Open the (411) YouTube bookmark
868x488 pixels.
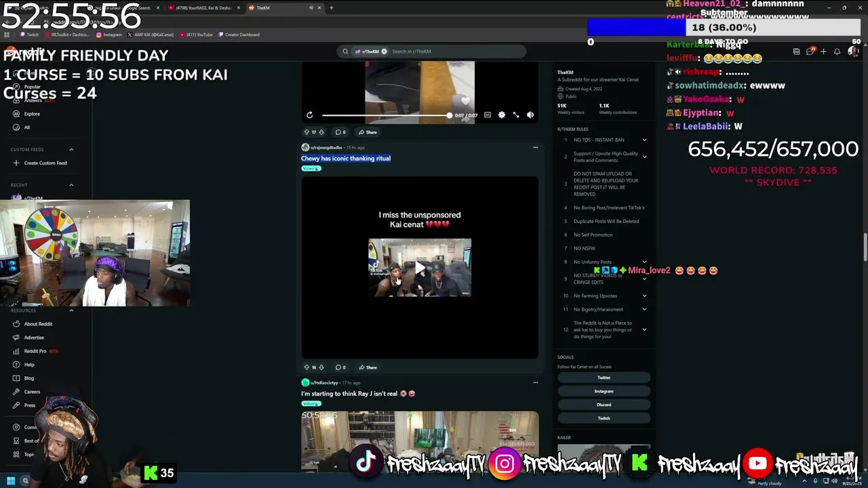click(x=197, y=35)
